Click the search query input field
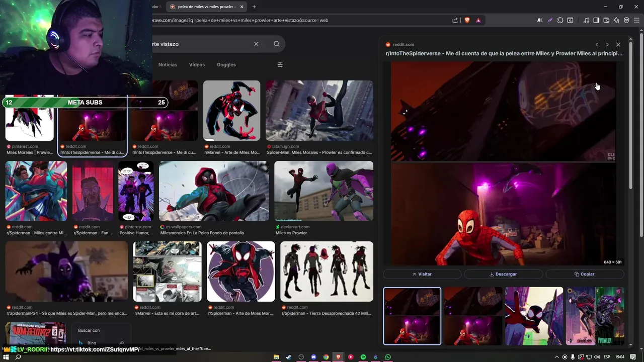 (x=201, y=44)
